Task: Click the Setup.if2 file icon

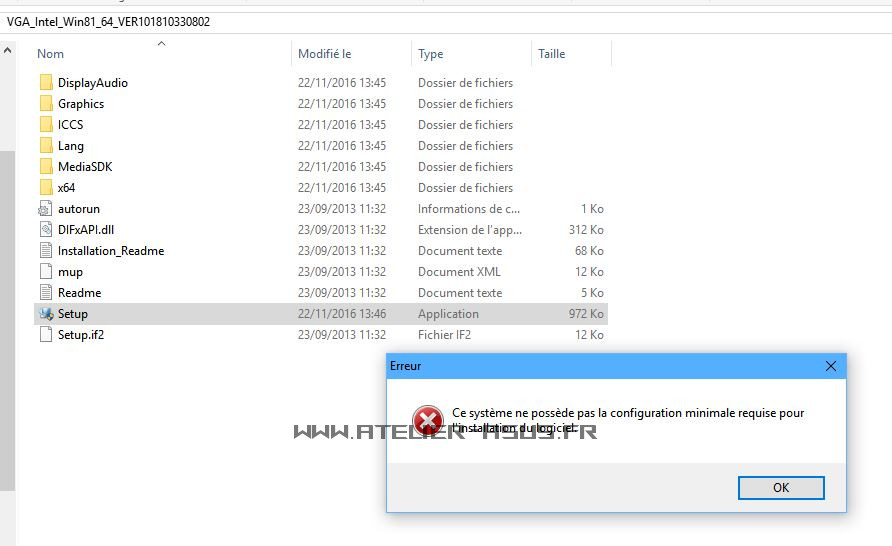Action: 46,334
